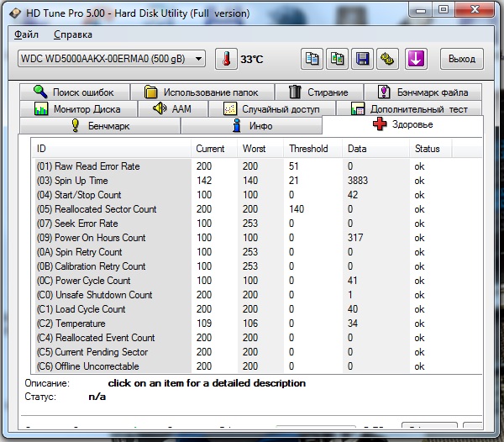Click the HD Tune title bar icon

click(15, 13)
